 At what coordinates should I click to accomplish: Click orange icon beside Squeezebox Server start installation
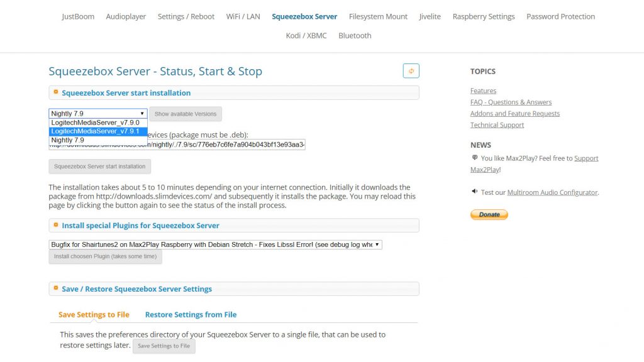click(x=56, y=92)
